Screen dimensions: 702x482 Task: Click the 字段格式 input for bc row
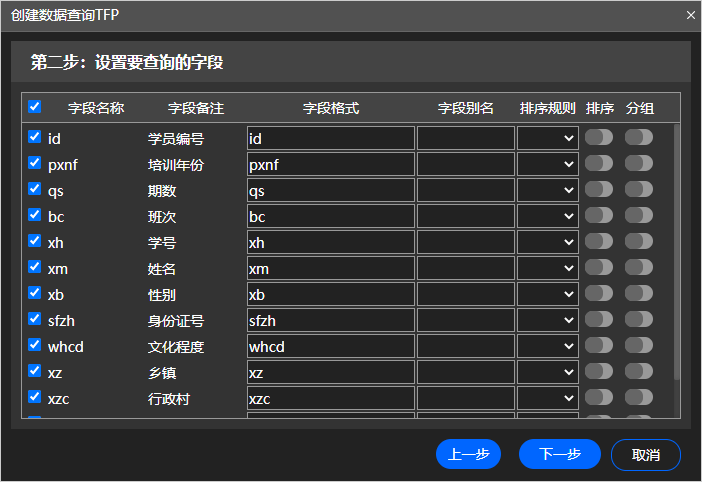330,216
